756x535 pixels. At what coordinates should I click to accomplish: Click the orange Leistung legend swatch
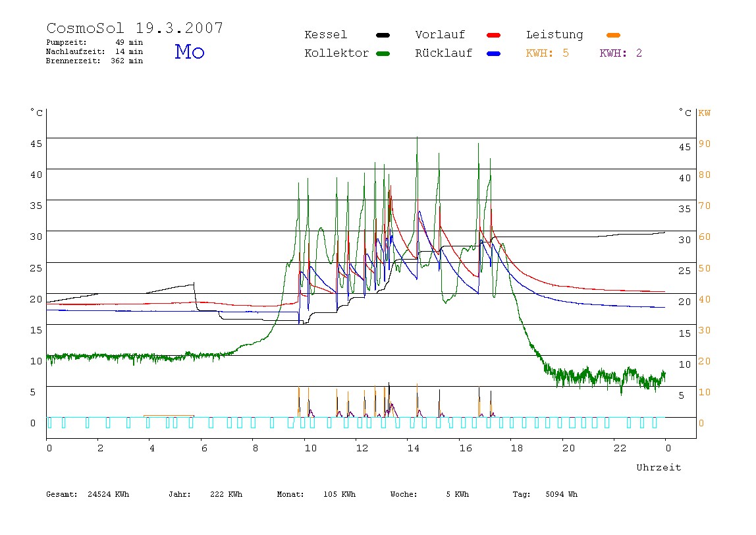point(613,35)
